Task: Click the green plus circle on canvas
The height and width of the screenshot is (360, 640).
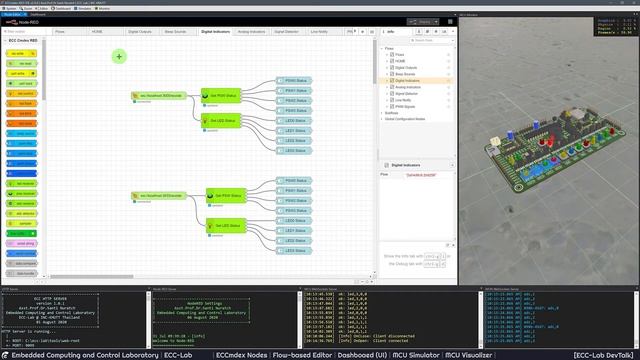Action: (119, 57)
